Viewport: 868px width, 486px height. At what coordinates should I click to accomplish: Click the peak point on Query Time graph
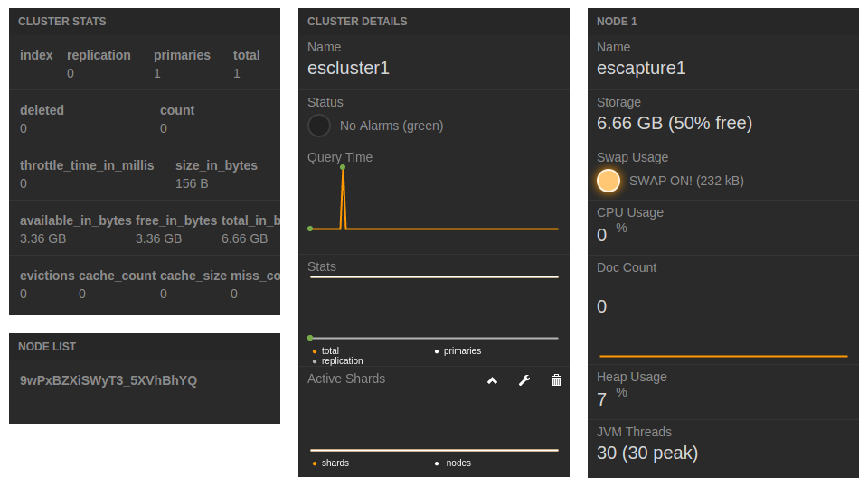pos(343,167)
